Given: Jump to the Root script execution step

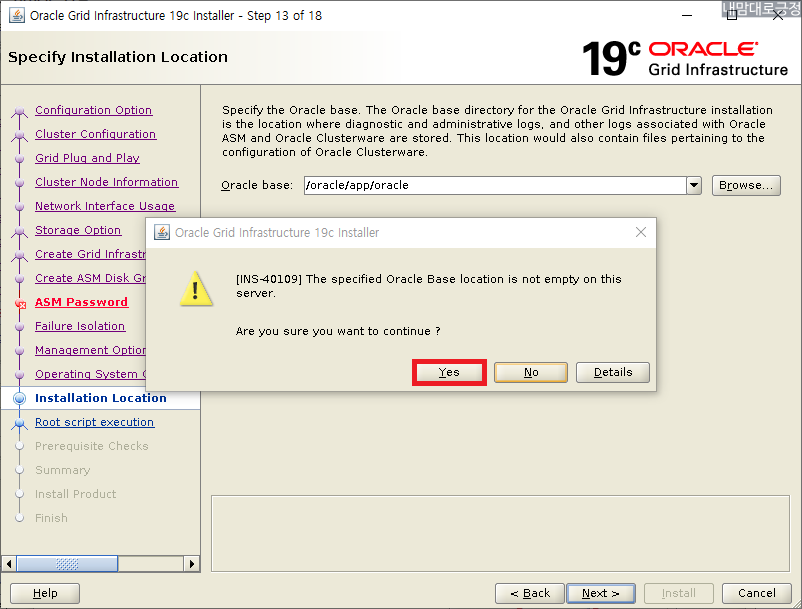Looking at the screenshot, I should pyautogui.click(x=94, y=422).
